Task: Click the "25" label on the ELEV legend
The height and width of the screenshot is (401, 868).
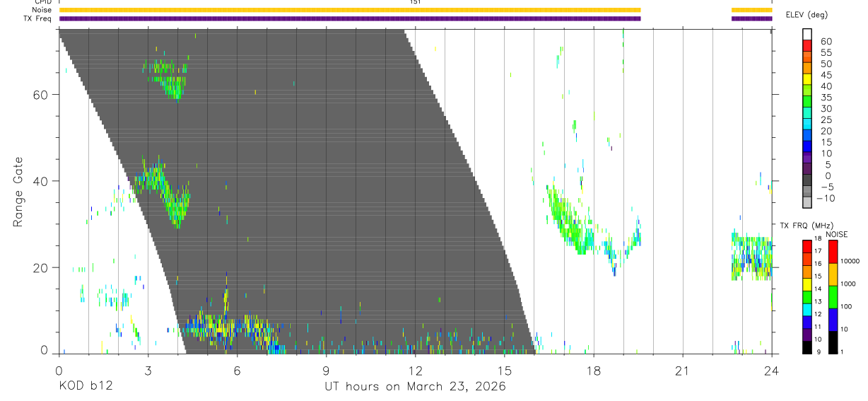Action: point(826,120)
